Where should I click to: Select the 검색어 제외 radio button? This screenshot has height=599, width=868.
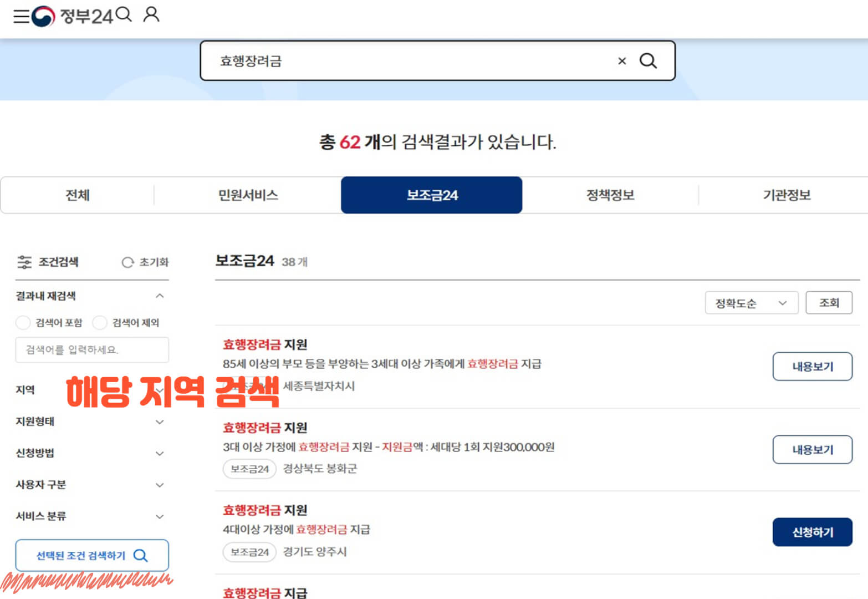point(99,322)
